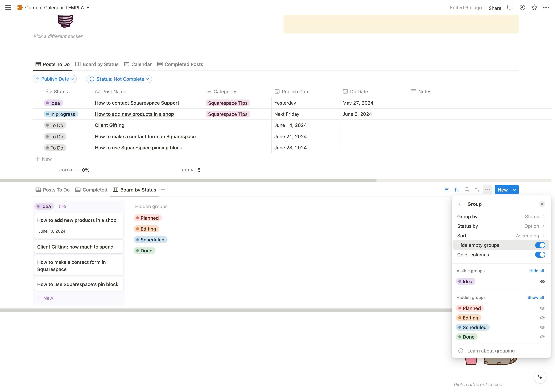
Task: Open Status: Not Complete filter dropdown
Action: 119,79
